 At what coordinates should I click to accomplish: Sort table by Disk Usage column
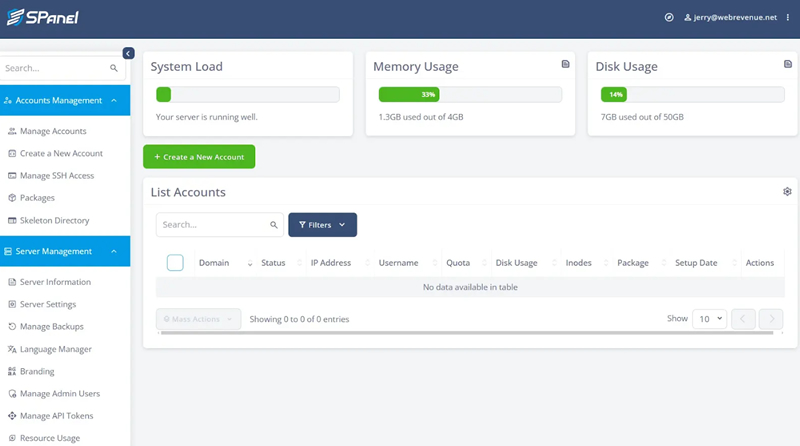pyautogui.click(x=526, y=263)
